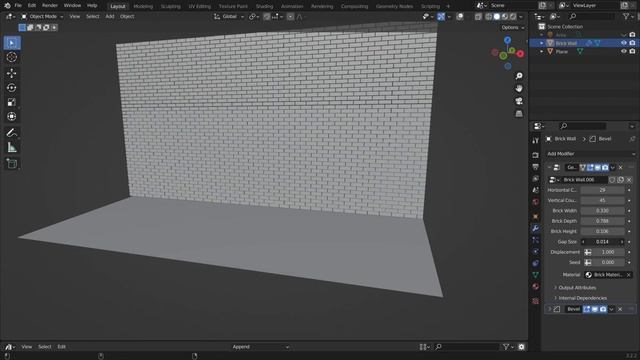Select the Rotate tool
This screenshot has height=360, width=640.
point(12,88)
